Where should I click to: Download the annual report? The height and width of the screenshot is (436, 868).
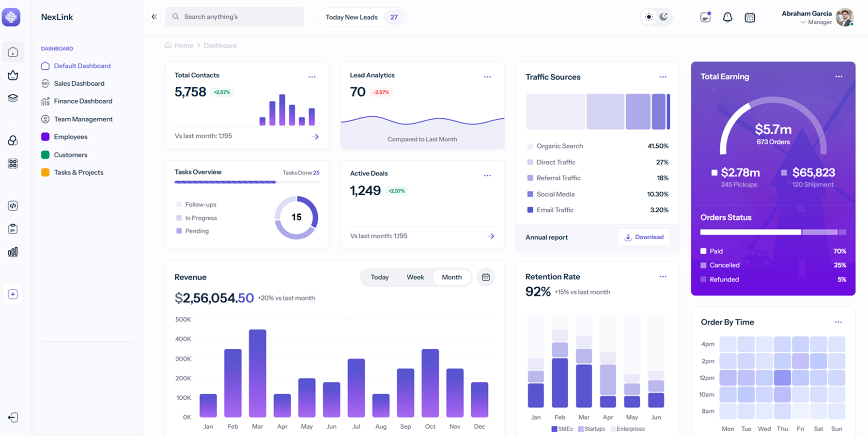point(644,237)
